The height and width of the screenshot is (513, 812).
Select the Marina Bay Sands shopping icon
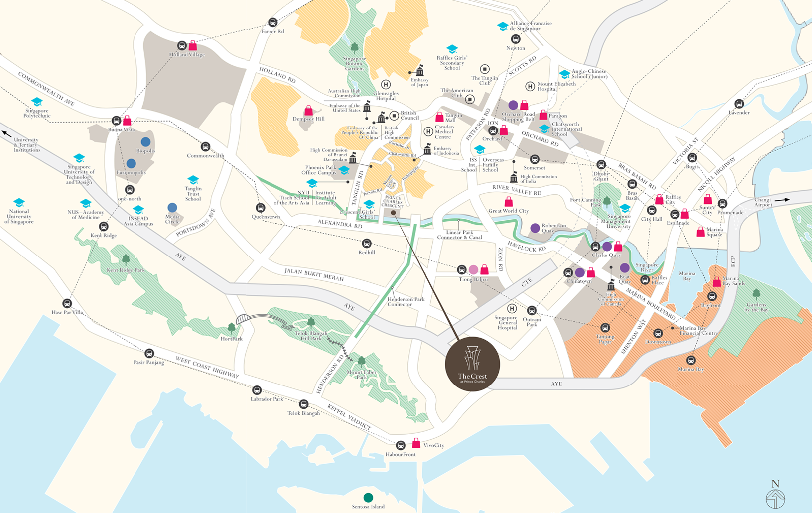(717, 282)
